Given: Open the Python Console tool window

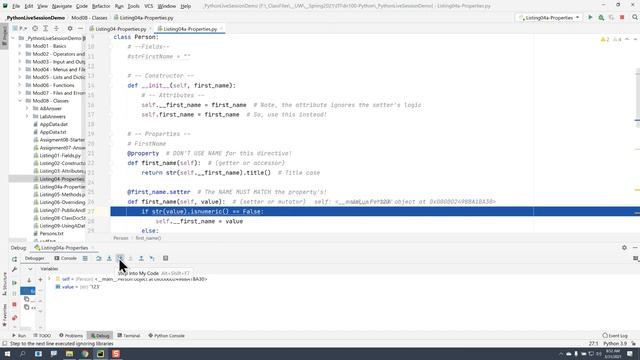Looking at the screenshot, I should click(x=166, y=336).
